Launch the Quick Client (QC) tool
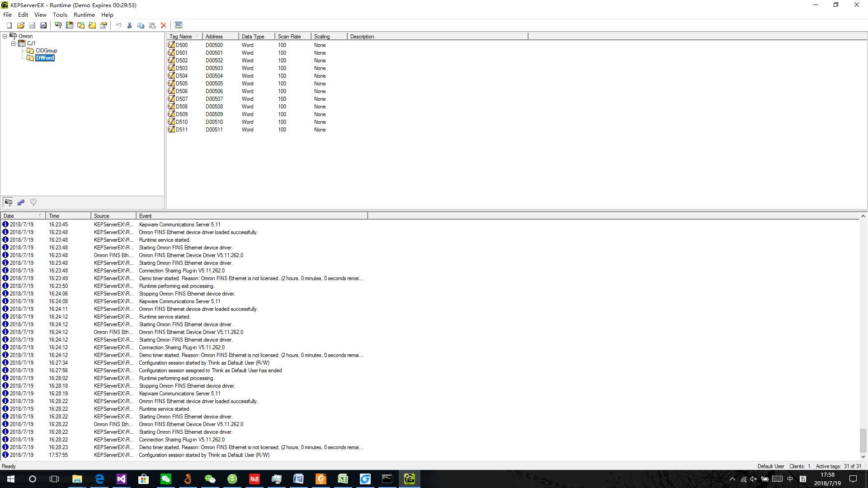 [x=179, y=25]
